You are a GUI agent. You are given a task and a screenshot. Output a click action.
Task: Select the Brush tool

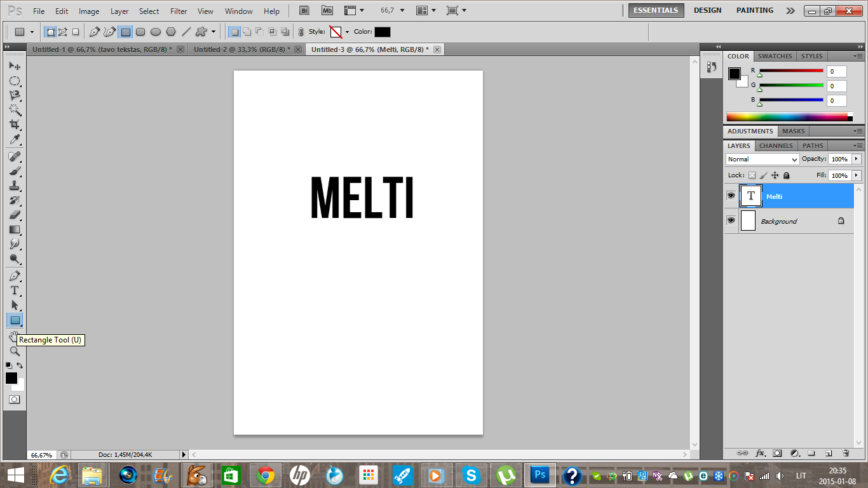(x=15, y=171)
